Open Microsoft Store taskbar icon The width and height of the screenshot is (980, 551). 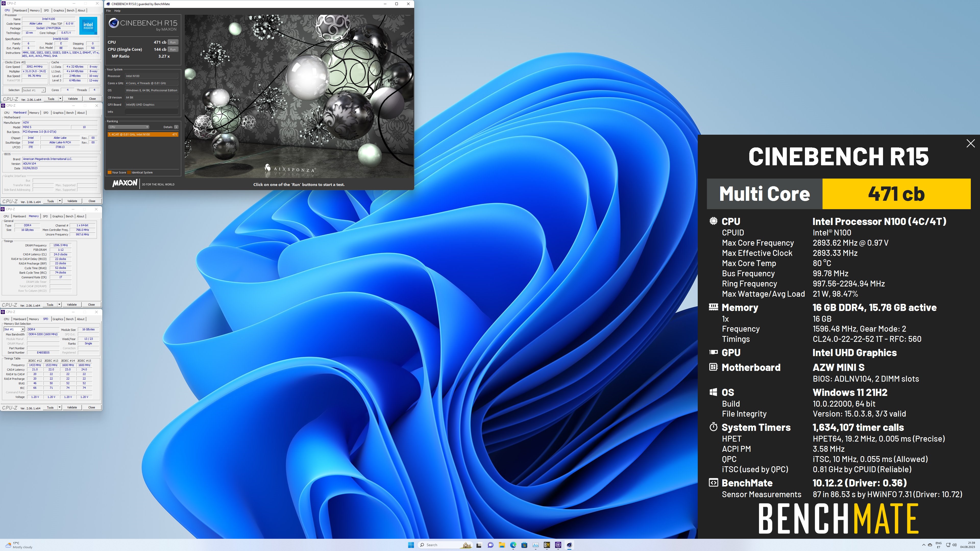pos(524,545)
